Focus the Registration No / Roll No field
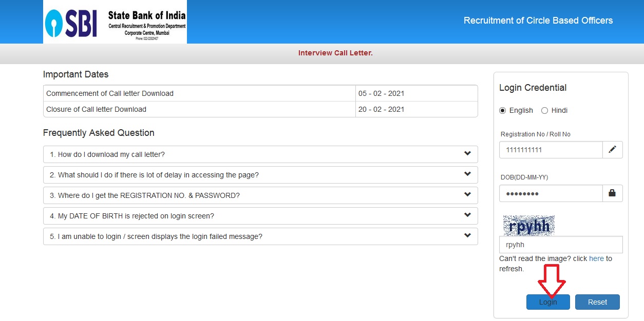The height and width of the screenshot is (321, 644). pyautogui.click(x=551, y=150)
